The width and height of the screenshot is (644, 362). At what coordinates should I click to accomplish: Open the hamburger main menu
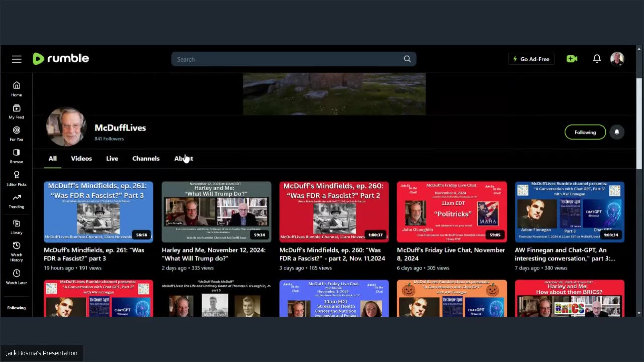[x=17, y=59]
